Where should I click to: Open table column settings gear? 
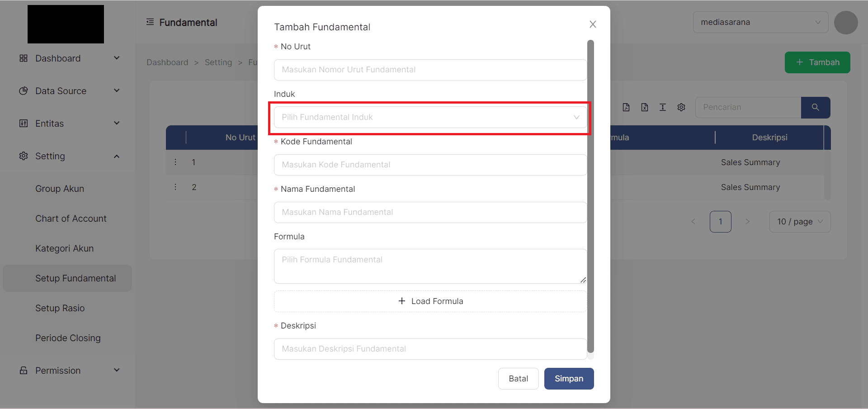coord(681,107)
